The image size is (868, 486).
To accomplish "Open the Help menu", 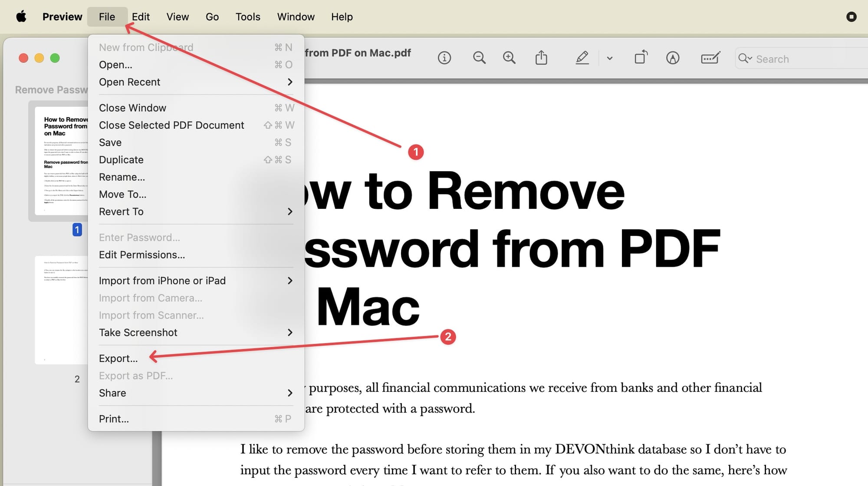I will (x=342, y=17).
